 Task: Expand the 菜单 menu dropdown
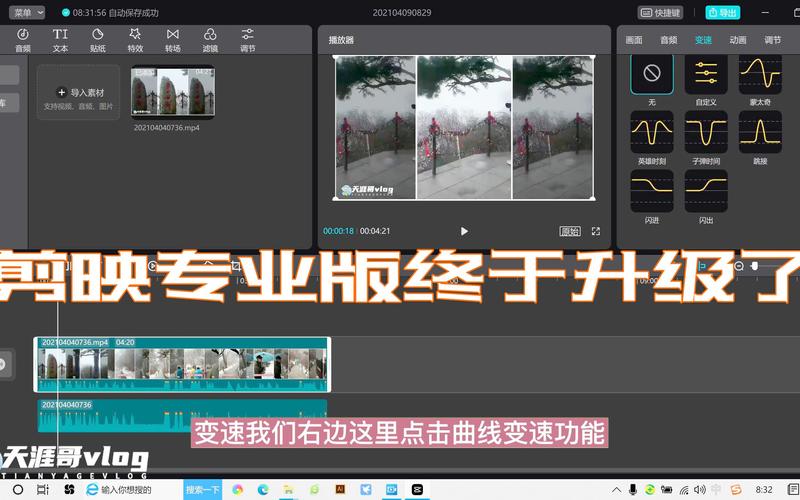click(27, 12)
